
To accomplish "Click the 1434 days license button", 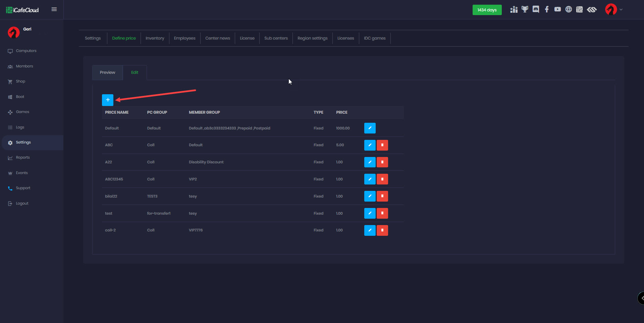I will point(487,10).
